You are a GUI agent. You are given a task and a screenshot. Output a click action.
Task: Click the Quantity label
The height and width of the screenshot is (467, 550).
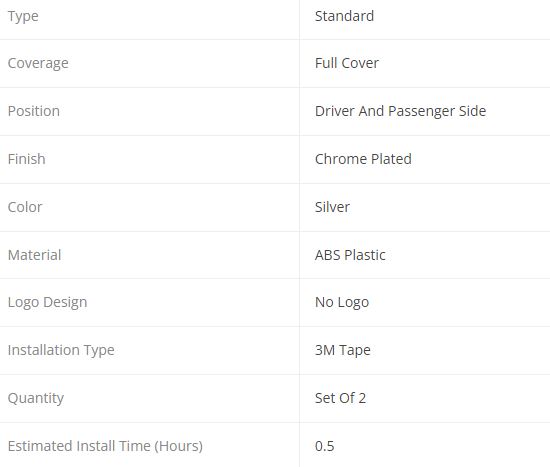click(x=36, y=399)
